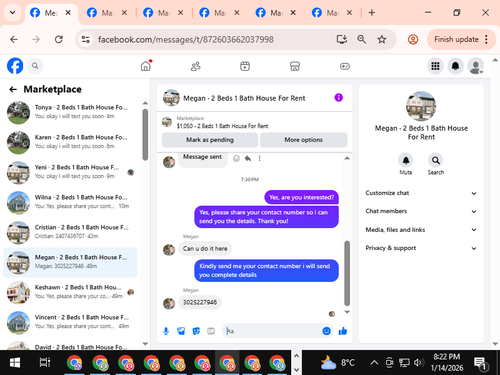Screen dimensions: 500x375
Task: Go back with browser back arrow
Action: [14, 40]
